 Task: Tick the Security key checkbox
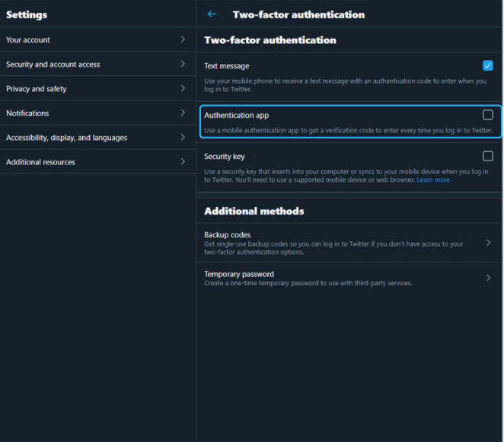[x=487, y=156]
